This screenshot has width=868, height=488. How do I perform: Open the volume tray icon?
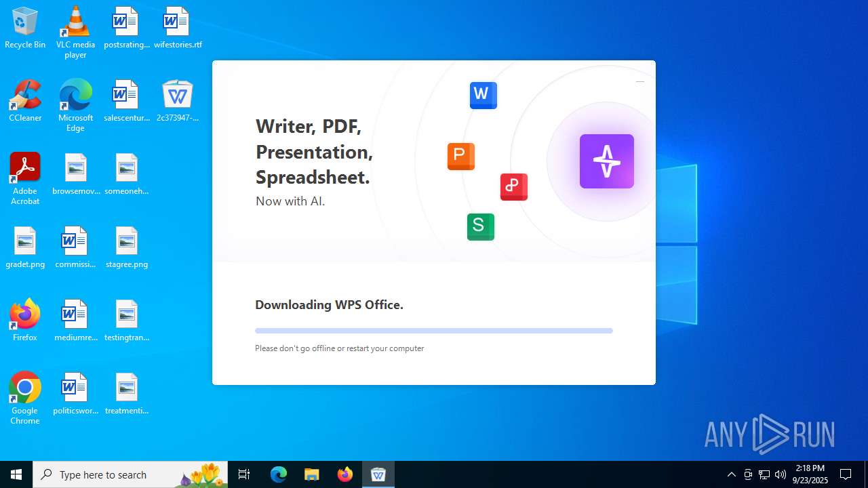[781, 474]
